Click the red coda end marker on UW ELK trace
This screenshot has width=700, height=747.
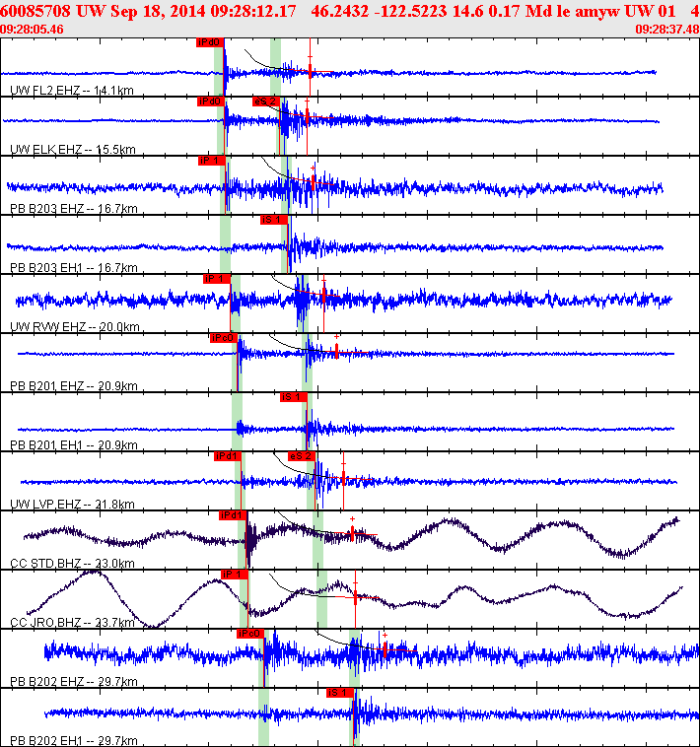tap(308, 116)
